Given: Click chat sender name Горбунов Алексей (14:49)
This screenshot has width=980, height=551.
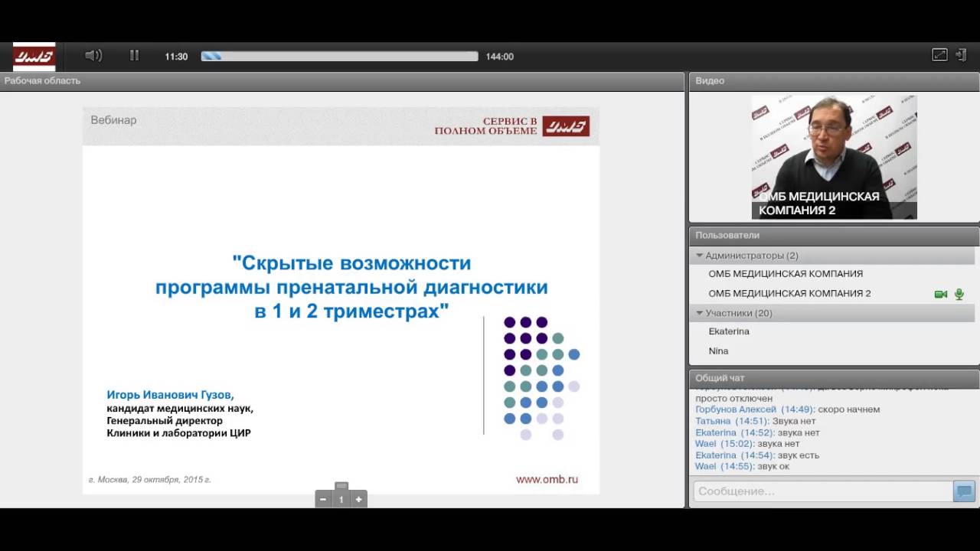Looking at the screenshot, I should (x=755, y=409).
